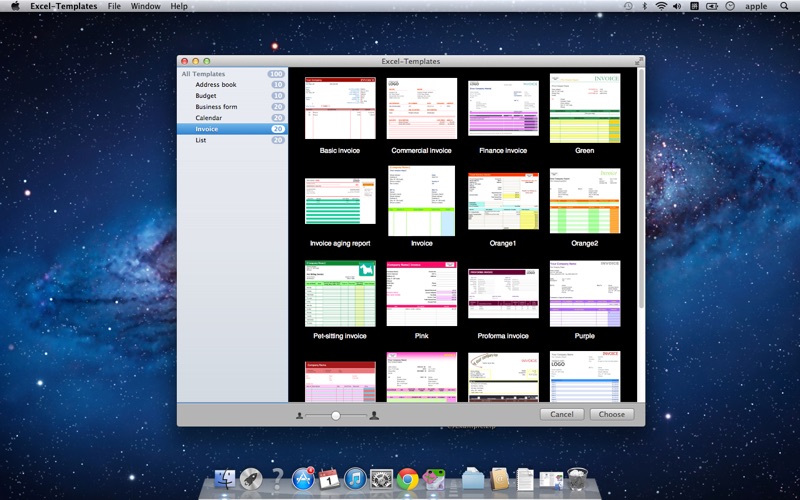
Task: Open the File menu
Action: point(114,6)
